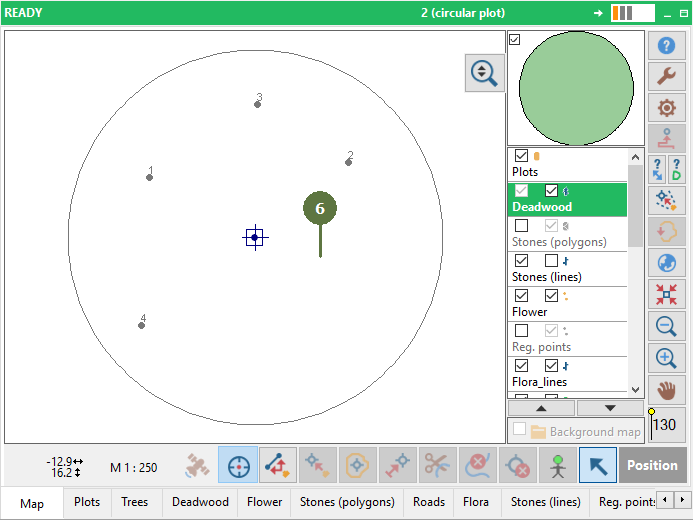Select the line measurement edit tool

278,465
